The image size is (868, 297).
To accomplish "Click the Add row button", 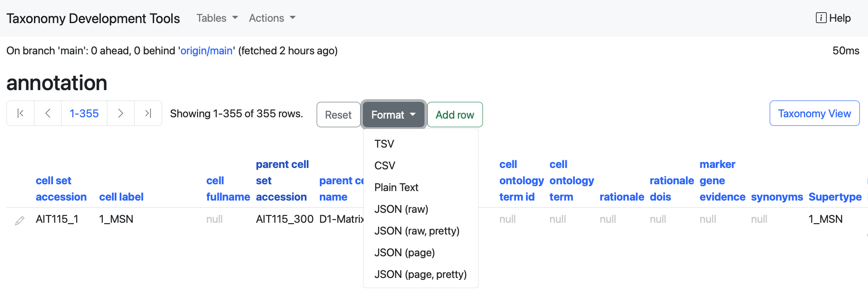I will [x=454, y=115].
